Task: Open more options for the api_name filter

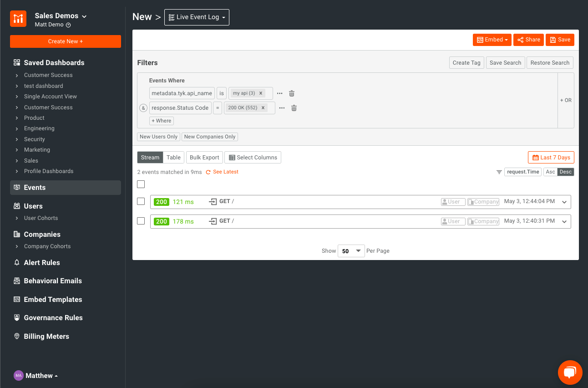Action: point(279,93)
